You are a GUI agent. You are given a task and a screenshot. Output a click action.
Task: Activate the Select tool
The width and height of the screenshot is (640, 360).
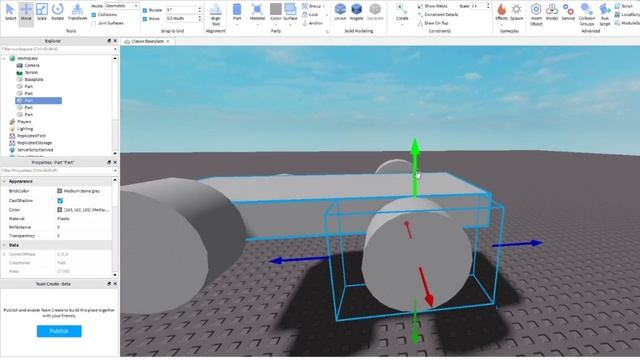pyautogui.click(x=10, y=12)
